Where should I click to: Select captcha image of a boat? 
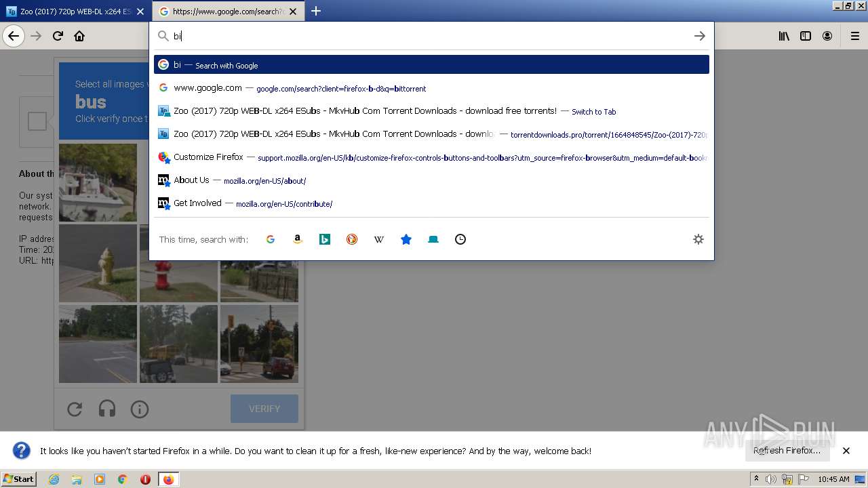pyautogui.click(x=98, y=182)
